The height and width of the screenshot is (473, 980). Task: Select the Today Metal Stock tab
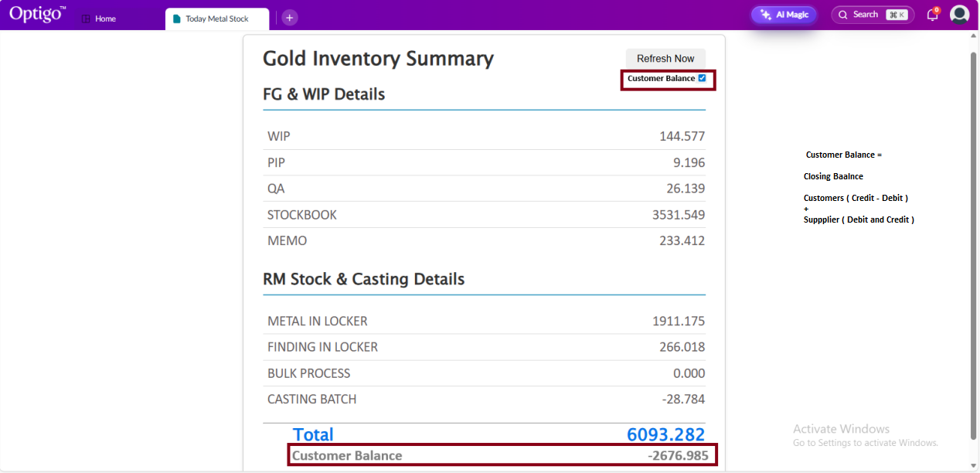216,19
